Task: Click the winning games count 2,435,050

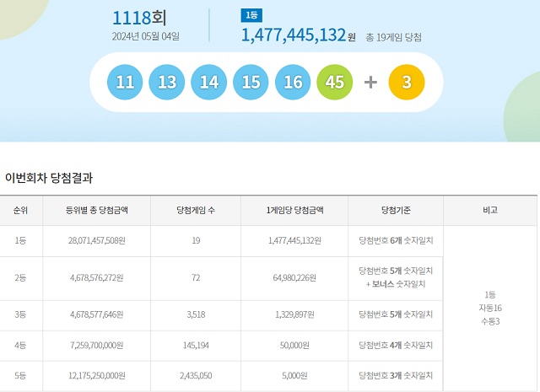Action: (x=196, y=375)
